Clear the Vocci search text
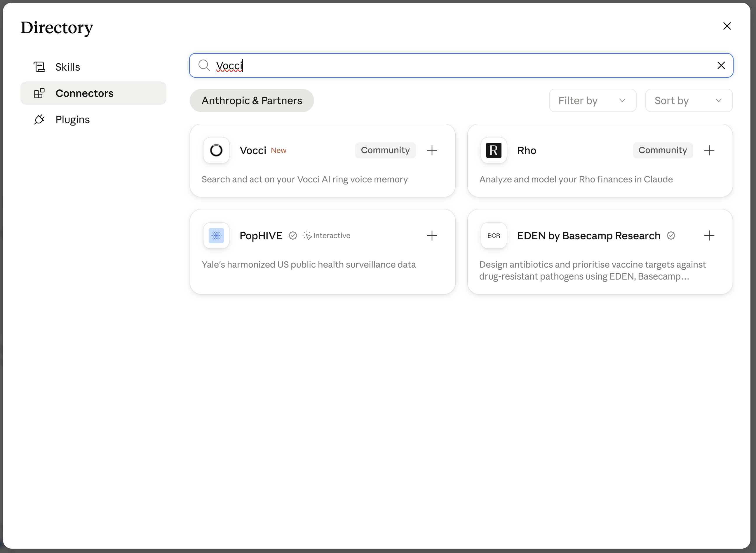 [721, 65]
